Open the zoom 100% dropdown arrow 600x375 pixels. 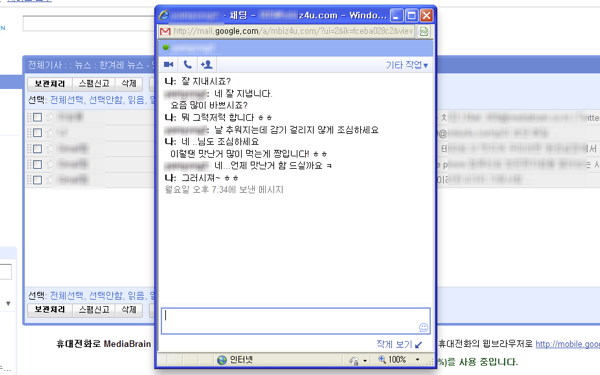pyautogui.click(x=417, y=360)
